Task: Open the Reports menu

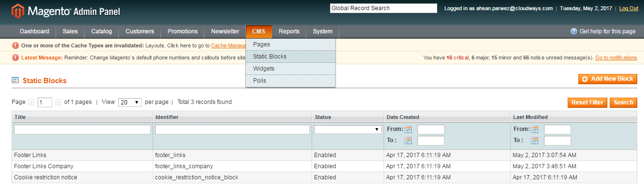Action: (x=289, y=31)
